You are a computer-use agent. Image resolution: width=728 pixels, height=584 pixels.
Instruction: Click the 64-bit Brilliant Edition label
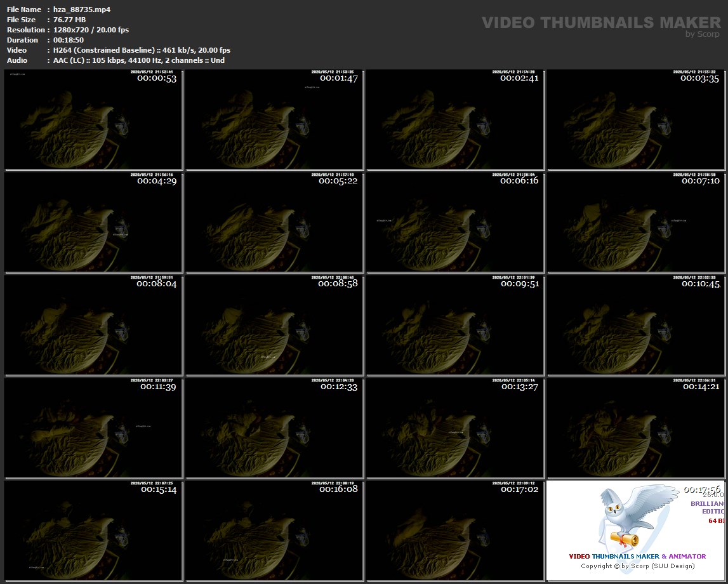(x=709, y=512)
